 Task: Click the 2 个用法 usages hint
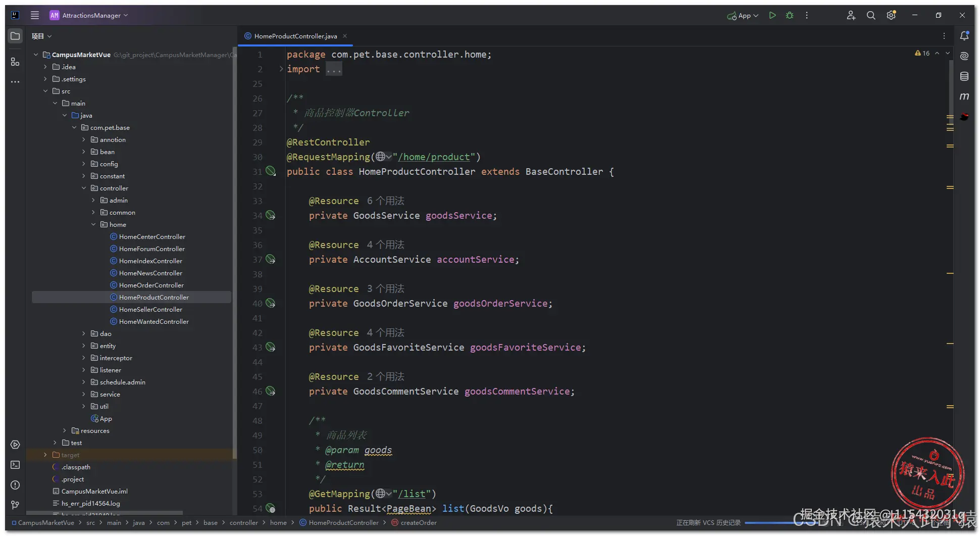tap(385, 376)
